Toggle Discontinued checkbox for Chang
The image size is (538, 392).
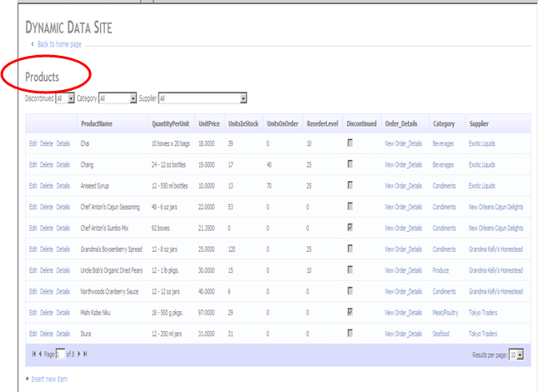pyautogui.click(x=350, y=164)
